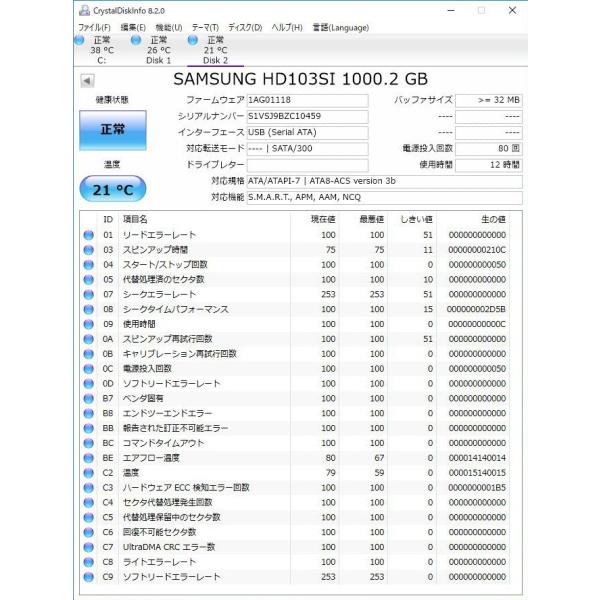Select the Disk 2 status orb
The width and height of the screenshot is (600, 600).
(192, 41)
